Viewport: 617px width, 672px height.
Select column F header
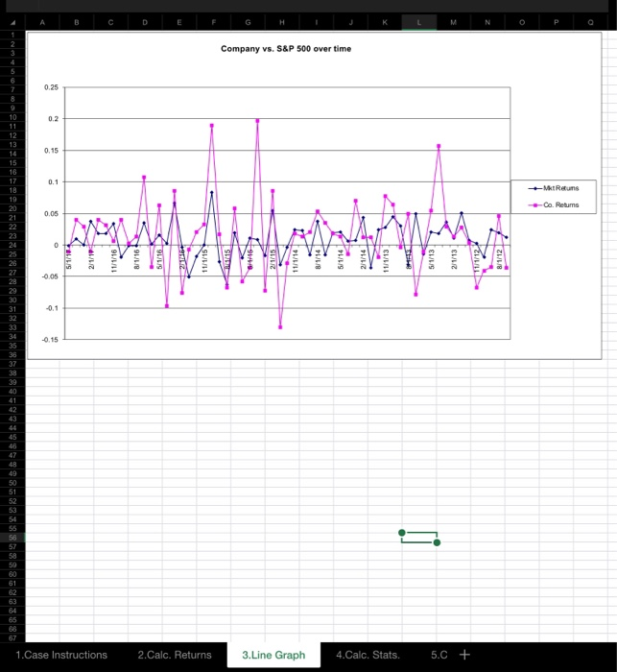point(213,22)
